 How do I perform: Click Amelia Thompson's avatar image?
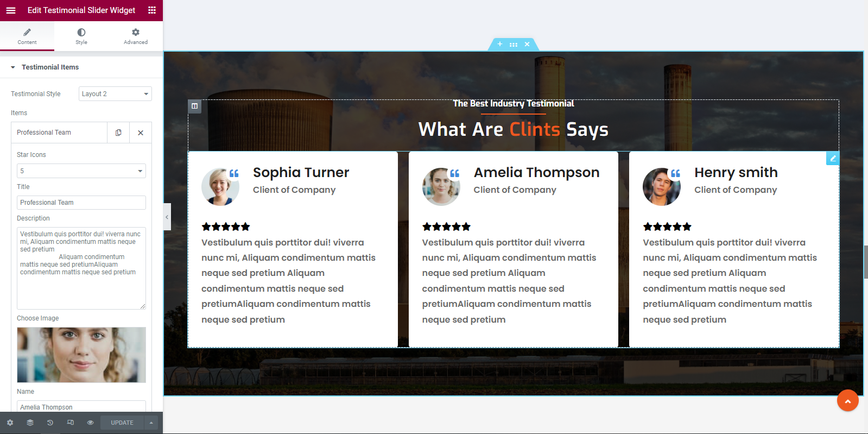click(441, 187)
